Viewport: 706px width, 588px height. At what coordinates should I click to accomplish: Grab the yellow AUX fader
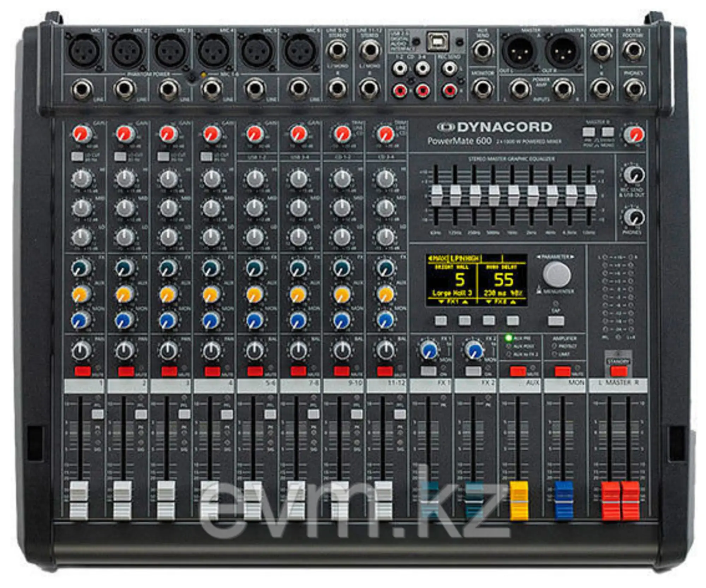[519, 500]
